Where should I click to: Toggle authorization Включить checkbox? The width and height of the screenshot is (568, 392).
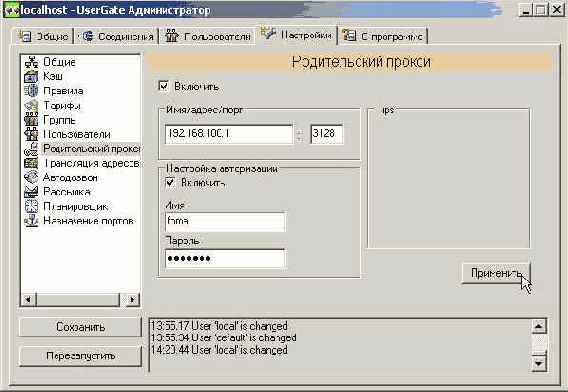pos(170,182)
